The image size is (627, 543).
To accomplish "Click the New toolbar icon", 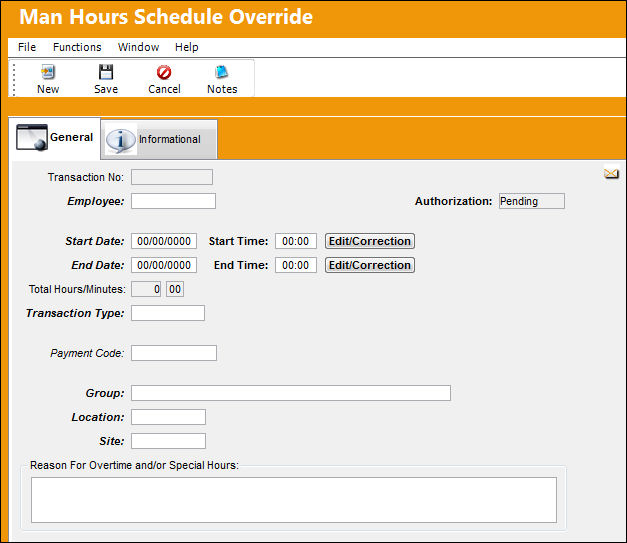I will tap(48, 72).
